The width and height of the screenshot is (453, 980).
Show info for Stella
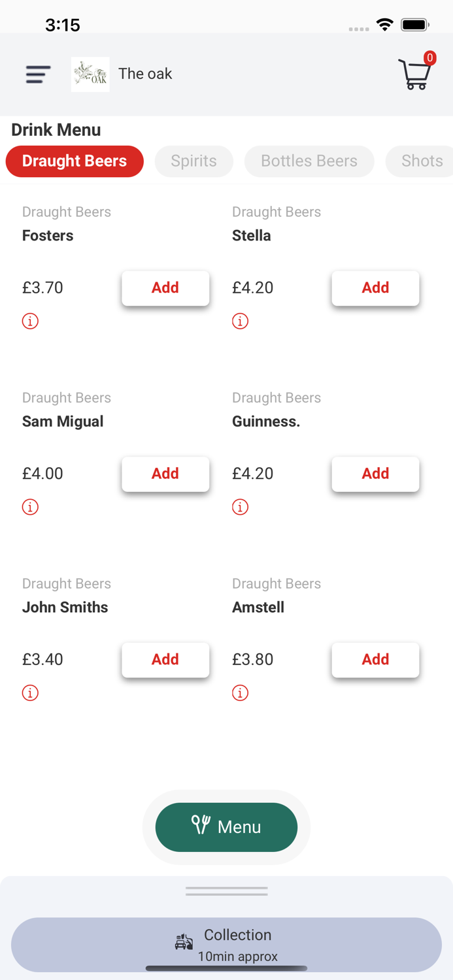pyautogui.click(x=240, y=321)
